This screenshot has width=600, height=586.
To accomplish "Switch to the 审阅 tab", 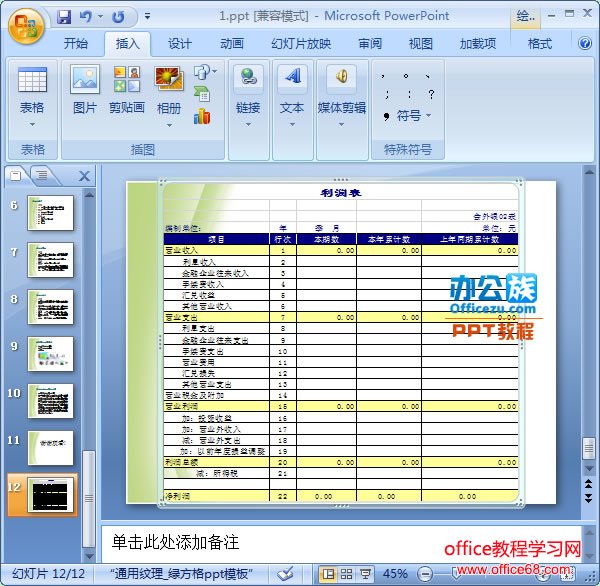I will click(x=370, y=43).
